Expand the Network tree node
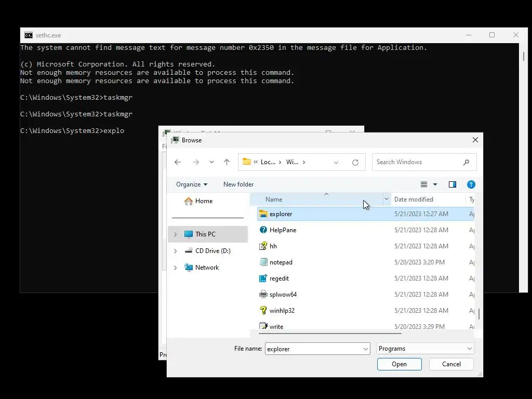 coord(176,268)
